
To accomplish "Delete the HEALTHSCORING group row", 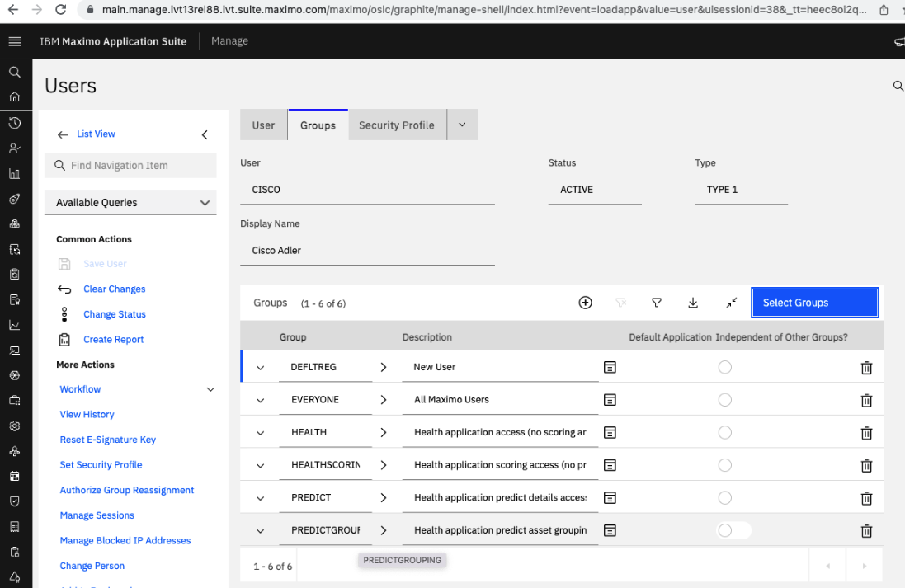I will tap(866, 466).
